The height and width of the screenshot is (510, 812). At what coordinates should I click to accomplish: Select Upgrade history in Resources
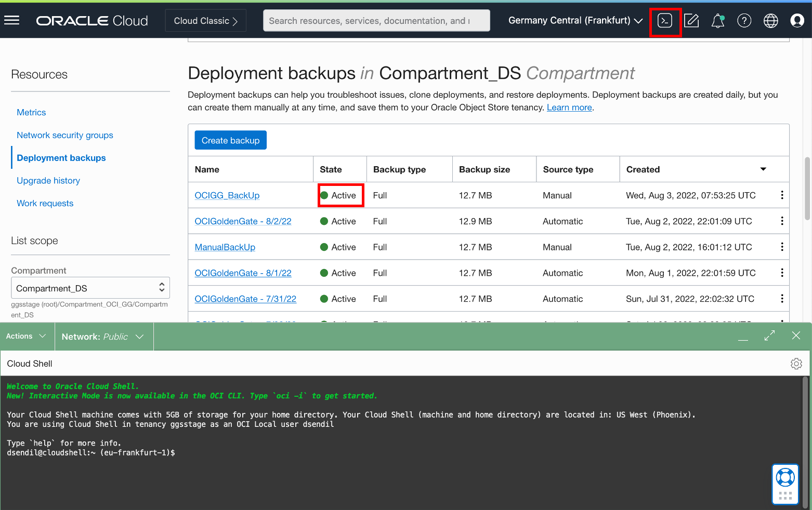[x=48, y=181]
